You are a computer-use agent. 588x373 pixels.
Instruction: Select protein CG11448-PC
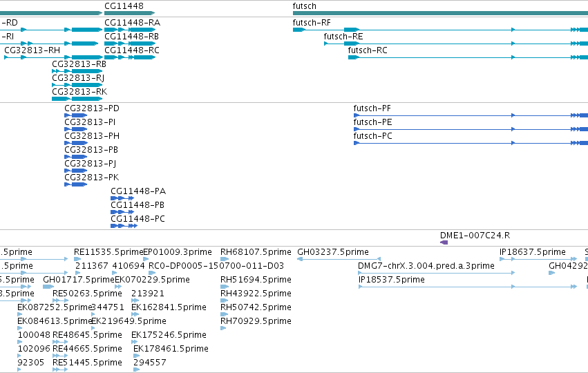click(x=137, y=219)
